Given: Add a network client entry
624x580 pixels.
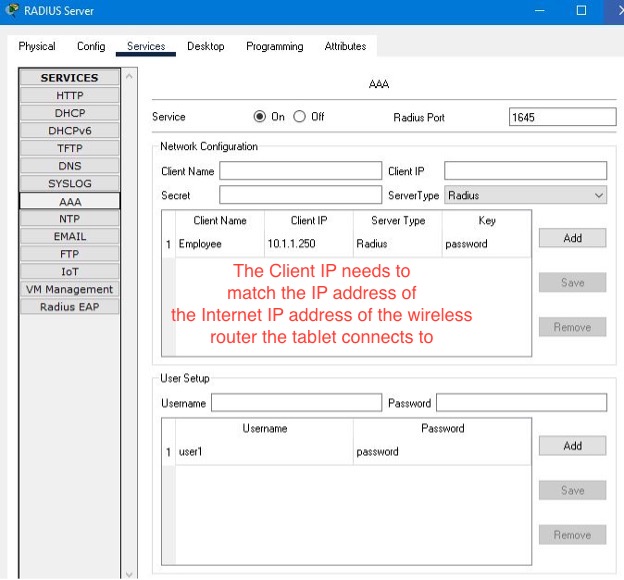Looking at the screenshot, I should [x=572, y=238].
